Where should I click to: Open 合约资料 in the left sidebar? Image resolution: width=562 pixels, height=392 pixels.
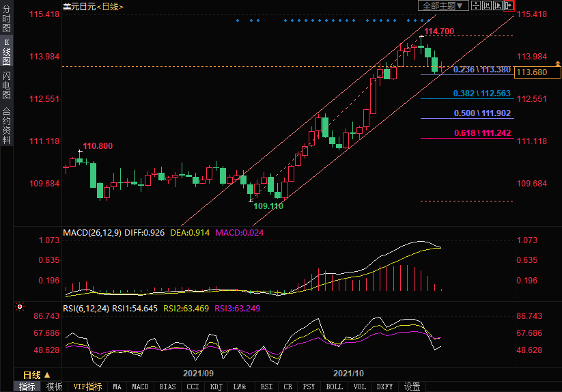point(6,125)
